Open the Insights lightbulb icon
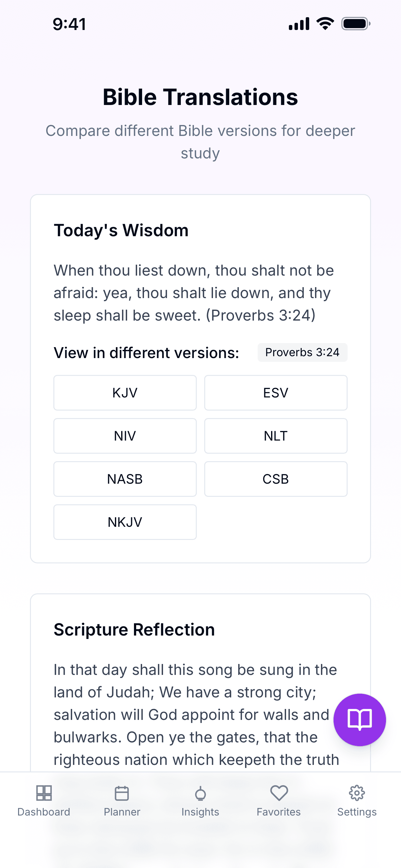Screen dimensions: 401x868 (200, 794)
